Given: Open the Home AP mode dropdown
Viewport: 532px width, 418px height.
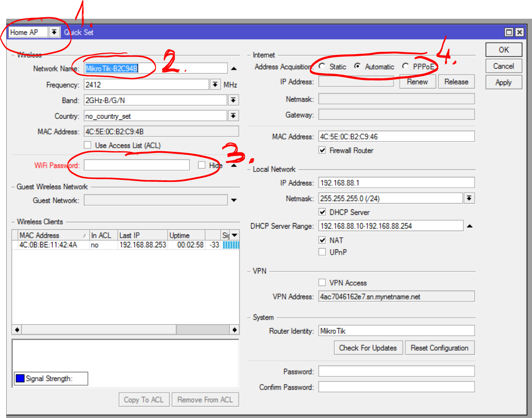Looking at the screenshot, I should coord(54,32).
